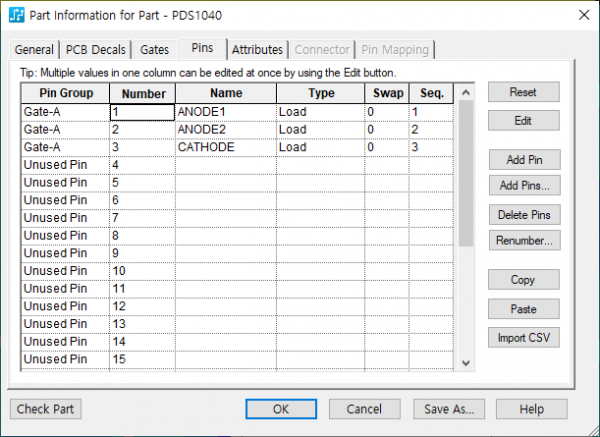The height and width of the screenshot is (437, 600).
Task: Confirm with the OK button
Action: coord(281,409)
